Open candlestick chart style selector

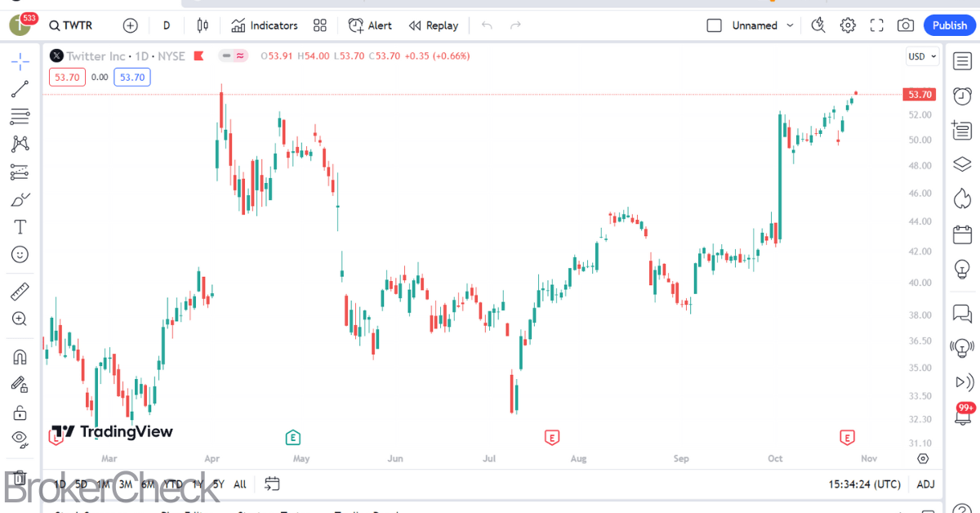(203, 25)
